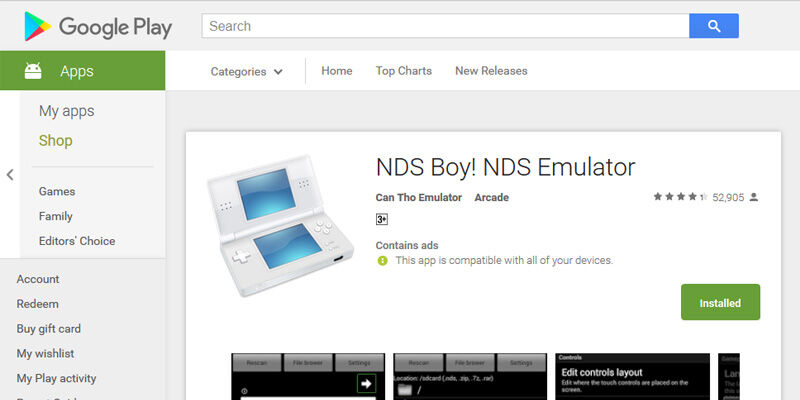Open Buy gift card link

pyautogui.click(x=48, y=329)
